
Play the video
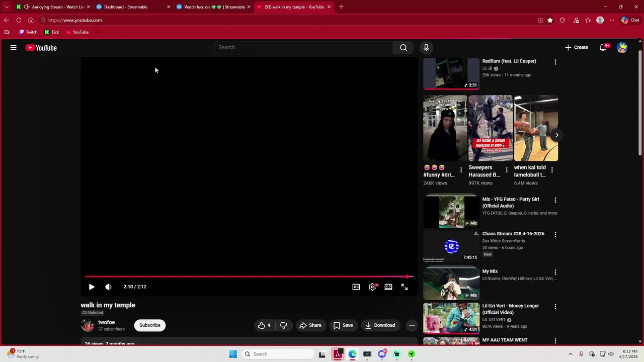92,287
